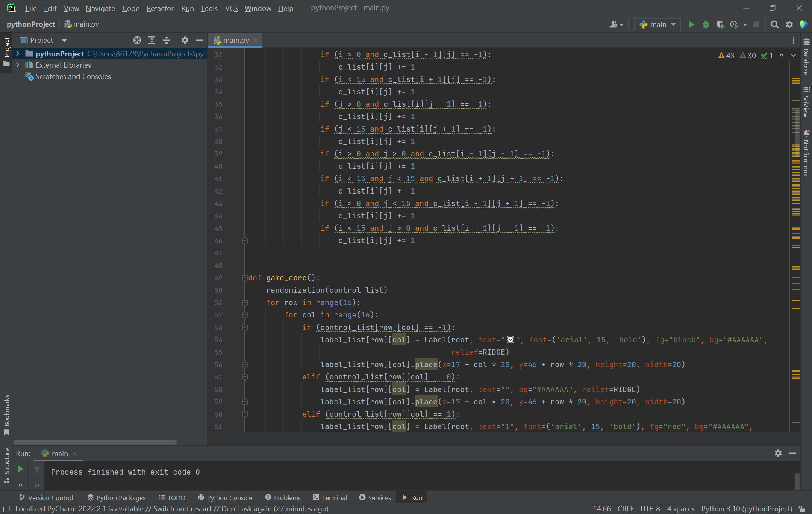Hide the Run tool window
This screenshot has width=812, height=514.
pos(792,453)
